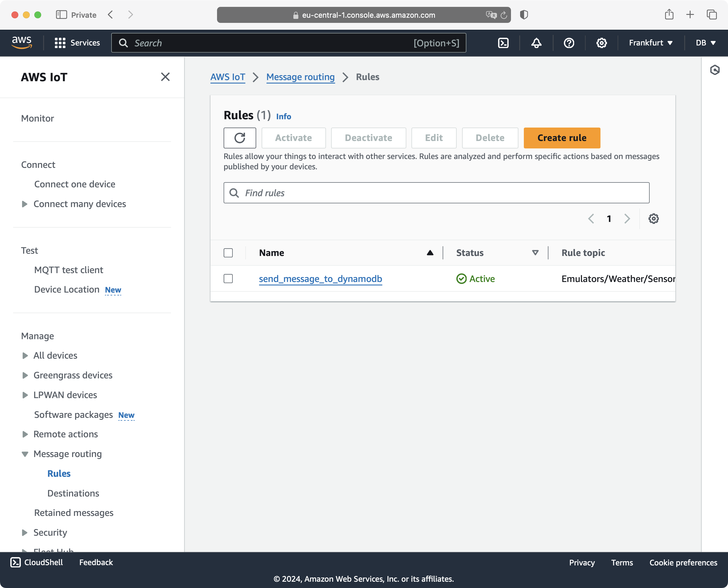Click the send_message_to_dynamodb rule link

321,278
